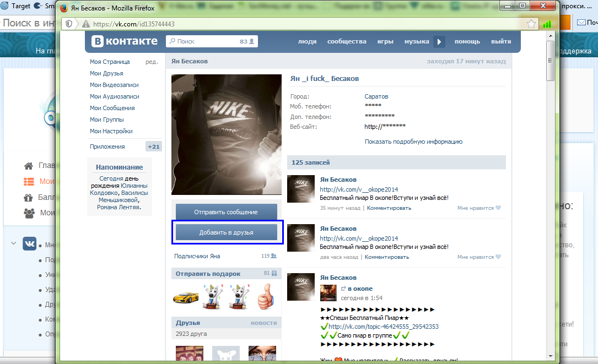Select the thumbs-up gift icon
This screenshot has width=598, height=364.
(x=266, y=297)
